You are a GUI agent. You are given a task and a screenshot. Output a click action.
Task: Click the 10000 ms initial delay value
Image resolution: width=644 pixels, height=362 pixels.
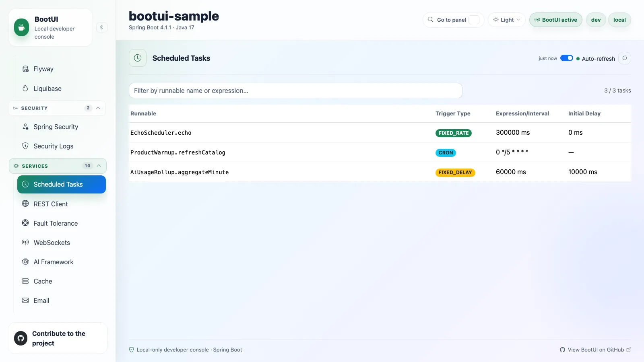[x=583, y=172]
